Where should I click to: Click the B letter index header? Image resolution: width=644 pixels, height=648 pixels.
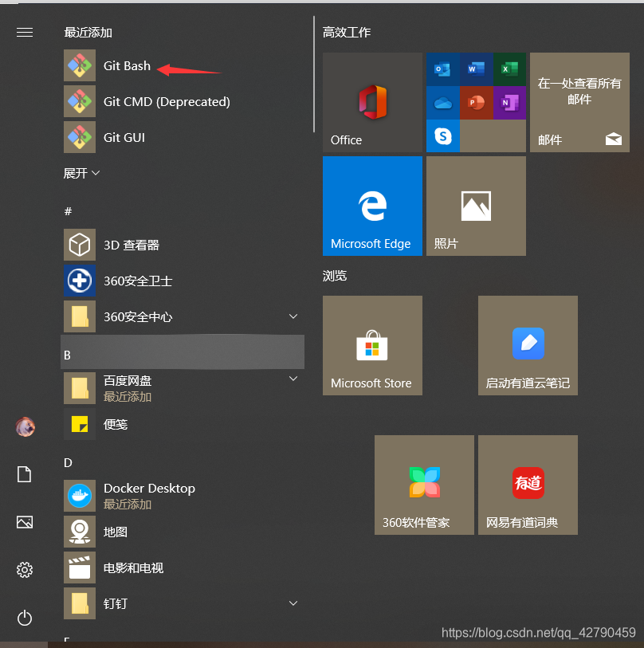(183, 351)
